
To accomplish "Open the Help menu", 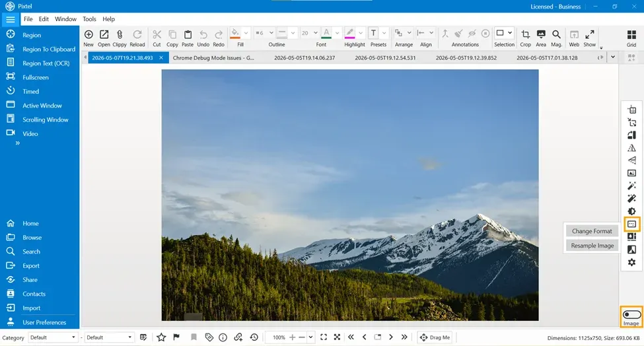I will [x=108, y=19].
